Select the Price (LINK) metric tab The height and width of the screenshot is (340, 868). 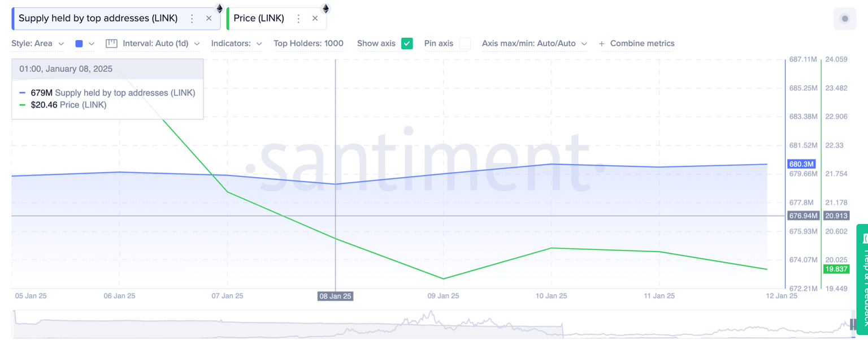tap(259, 19)
